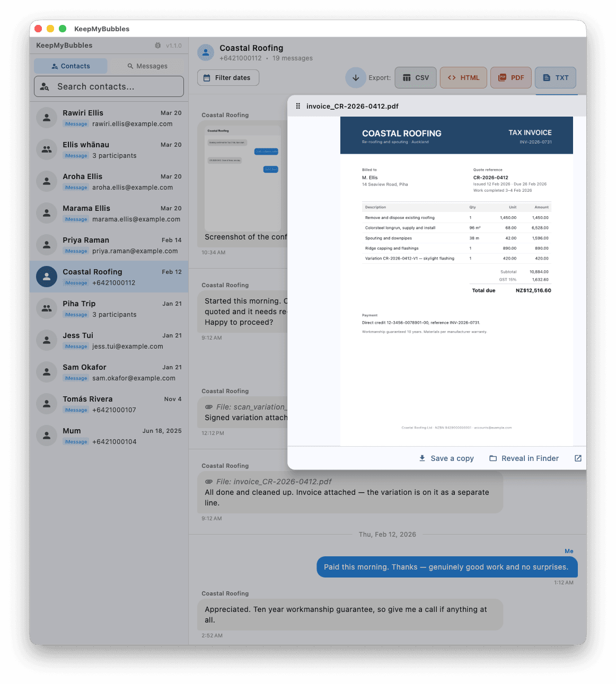The image size is (616, 684).
Task: Export conversation as TXT
Action: (556, 78)
